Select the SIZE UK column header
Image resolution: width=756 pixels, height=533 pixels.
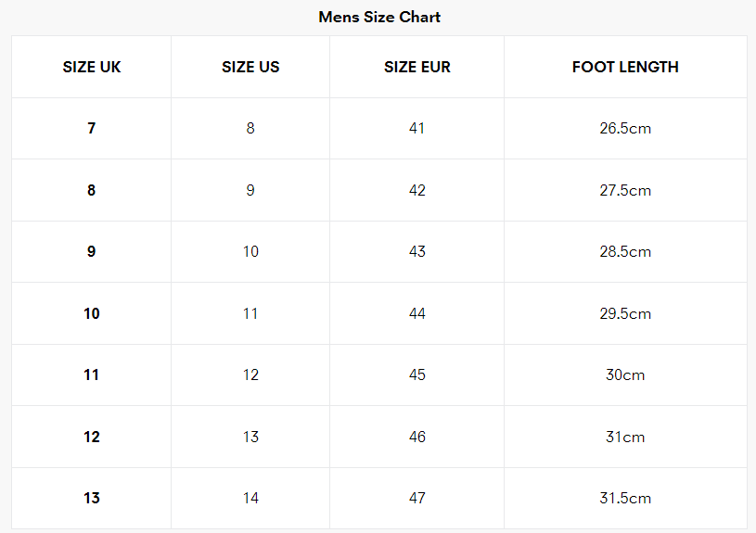92,67
